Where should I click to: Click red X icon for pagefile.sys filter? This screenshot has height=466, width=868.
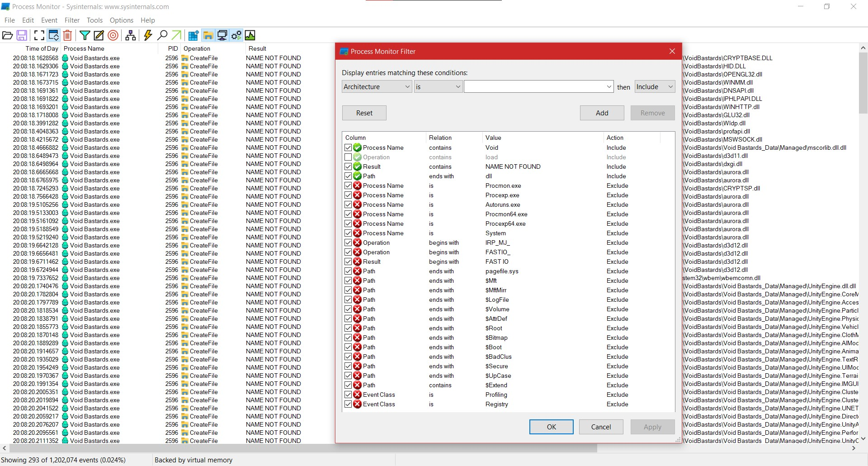click(x=357, y=271)
